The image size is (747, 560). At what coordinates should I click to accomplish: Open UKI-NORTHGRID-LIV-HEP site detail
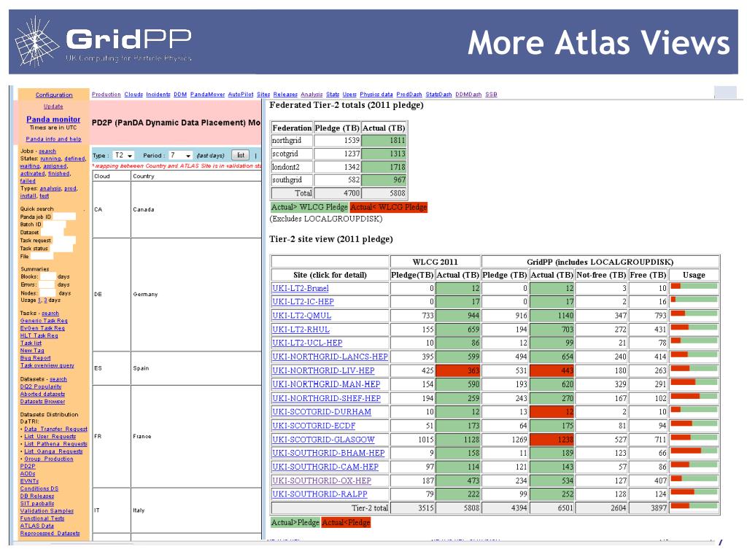(x=323, y=370)
